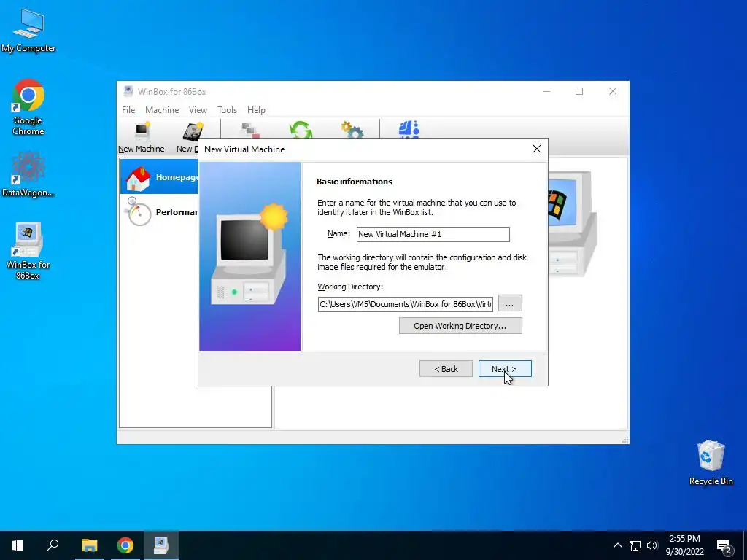747x560 pixels.
Task: Click the New Disk toolbar icon
Action: click(x=192, y=133)
